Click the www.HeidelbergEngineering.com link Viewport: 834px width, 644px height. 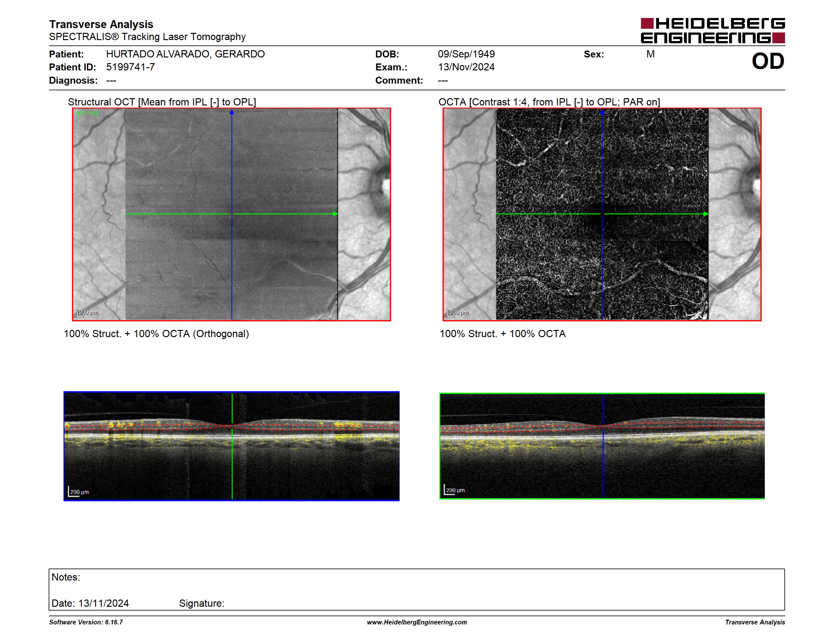[417, 622]
